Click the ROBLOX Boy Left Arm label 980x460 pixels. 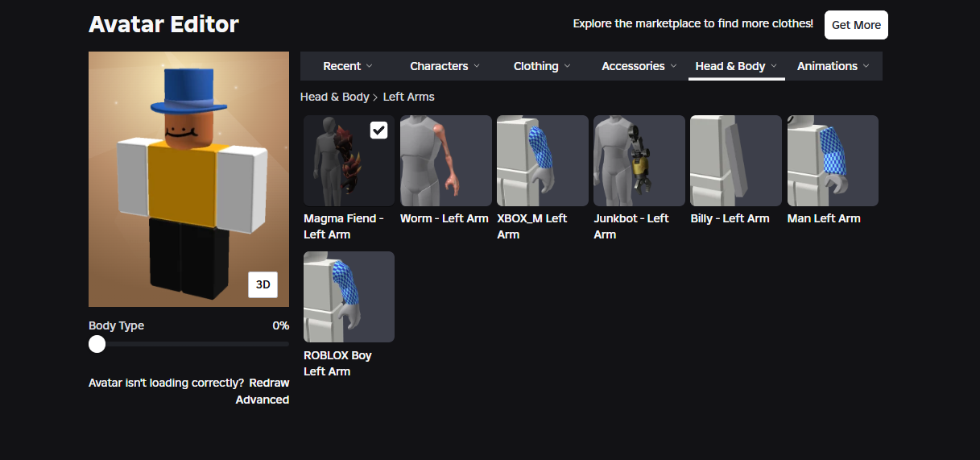[337, 363]
